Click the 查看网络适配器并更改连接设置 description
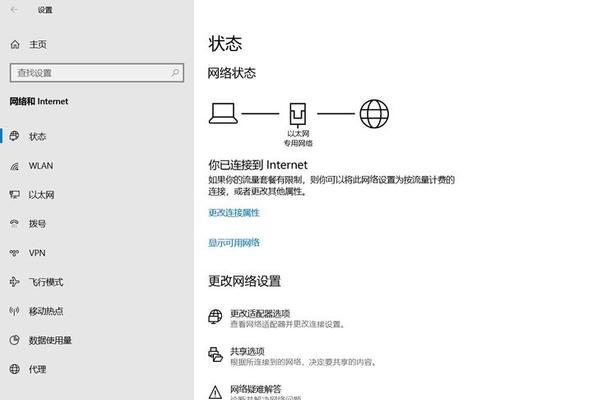The height and width of the screenshot is (400, 592). [x=287, y=324]
